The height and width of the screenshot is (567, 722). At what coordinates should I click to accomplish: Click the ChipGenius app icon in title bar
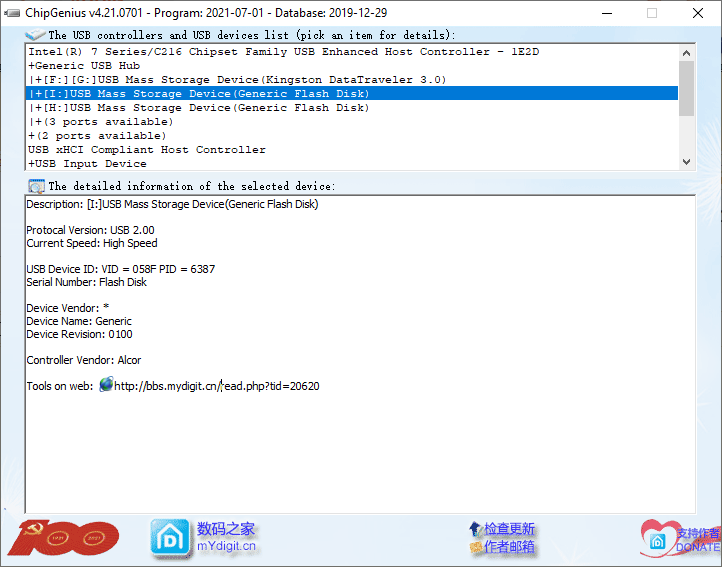(12, 13)
